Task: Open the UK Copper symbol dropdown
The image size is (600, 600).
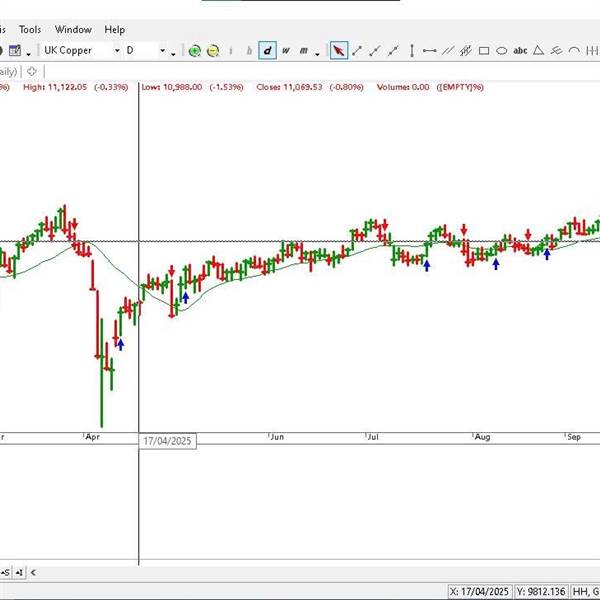Action: (x=117, y=51)
